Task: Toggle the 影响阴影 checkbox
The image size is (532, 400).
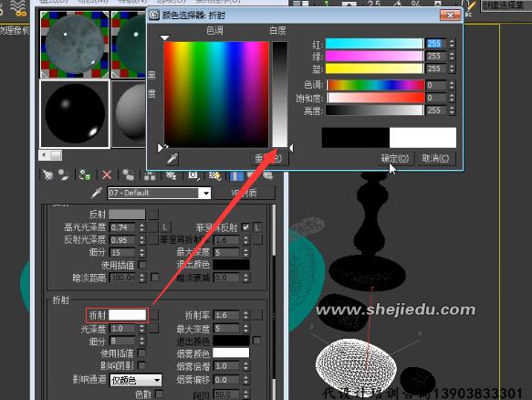Action: pos(141,365)
